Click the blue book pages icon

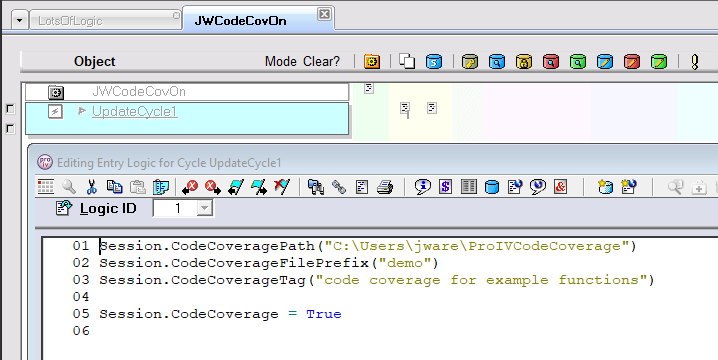click(x=161, y=187)
